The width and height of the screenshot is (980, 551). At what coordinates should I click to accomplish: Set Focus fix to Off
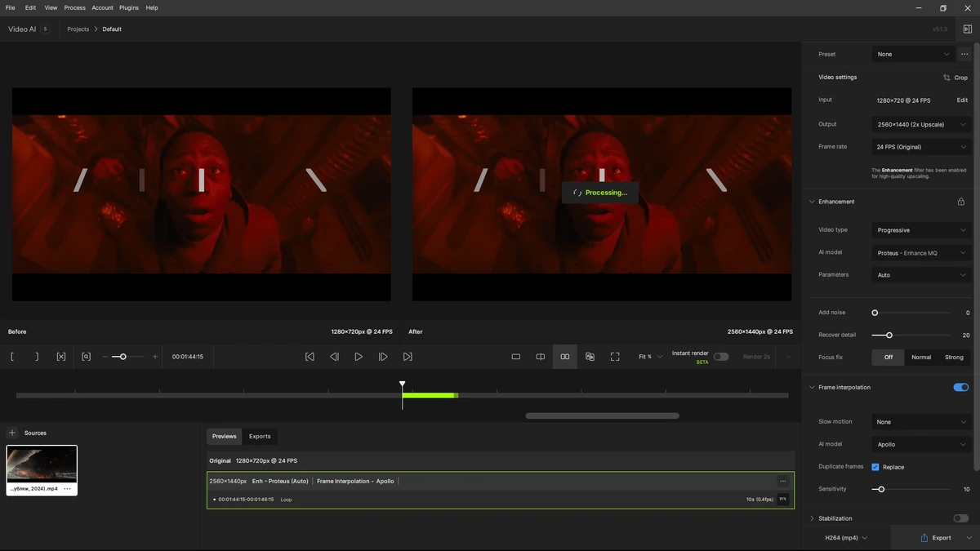click(889, 357)
